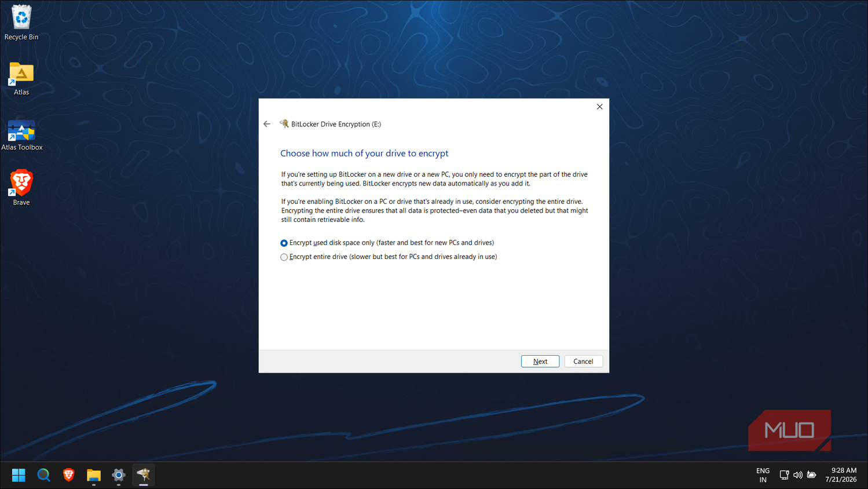Click the heading Choose how much of your drive to encrypt
The image size is (868, 489).
click(x=364, y=154)
